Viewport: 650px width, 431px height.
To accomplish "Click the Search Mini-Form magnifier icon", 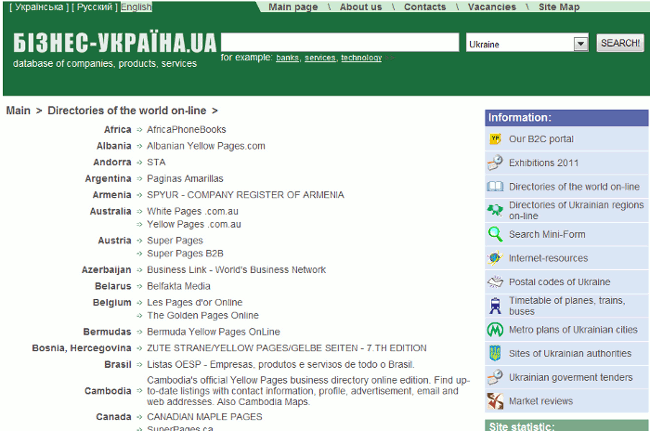I will (495, 234).
